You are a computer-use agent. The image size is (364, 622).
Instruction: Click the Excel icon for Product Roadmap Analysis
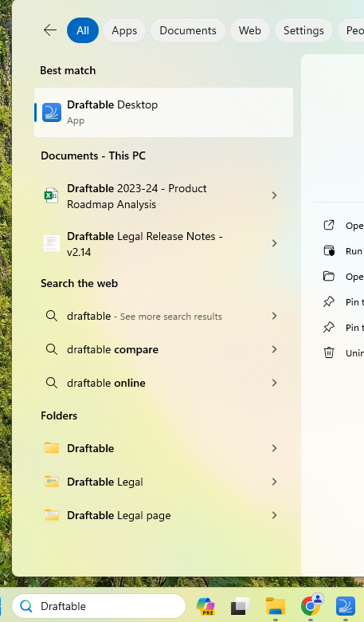tap(52, 195)
